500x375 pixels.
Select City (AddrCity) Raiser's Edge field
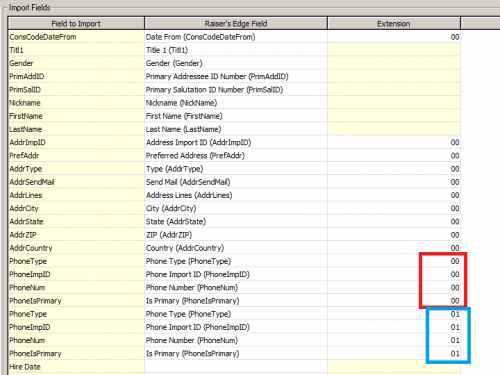tap(236, 208)
